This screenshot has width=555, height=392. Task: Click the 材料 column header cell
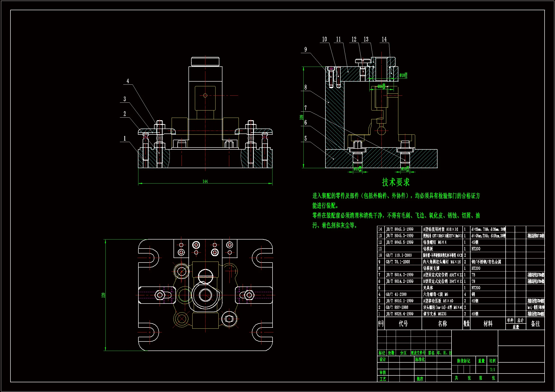coord(488,324)
